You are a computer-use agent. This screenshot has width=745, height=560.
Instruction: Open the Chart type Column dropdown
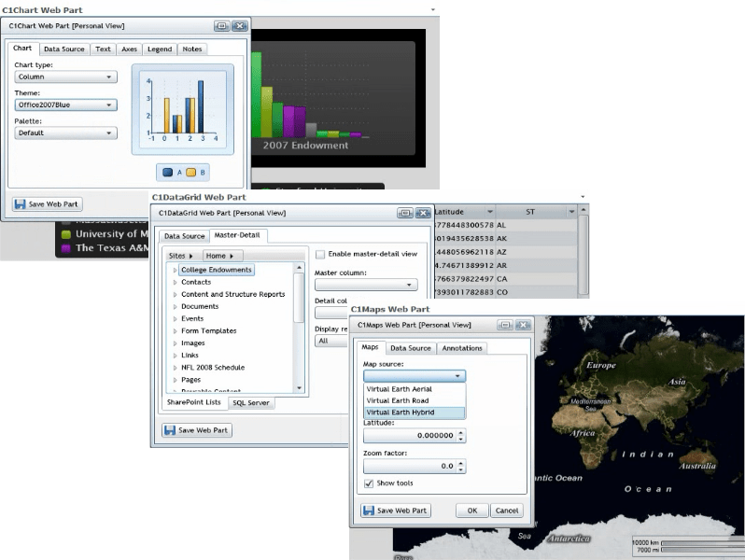[x=65, y=77]
